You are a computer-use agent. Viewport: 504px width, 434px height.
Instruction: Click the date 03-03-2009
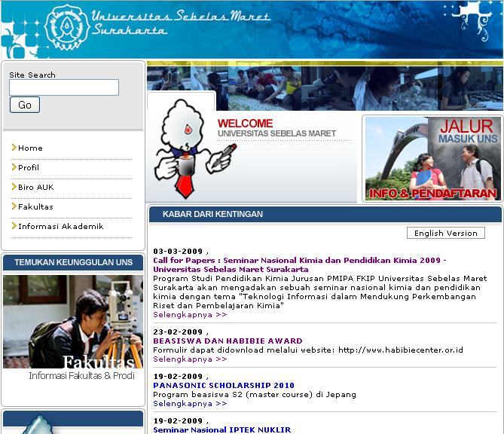pos(178,252)
